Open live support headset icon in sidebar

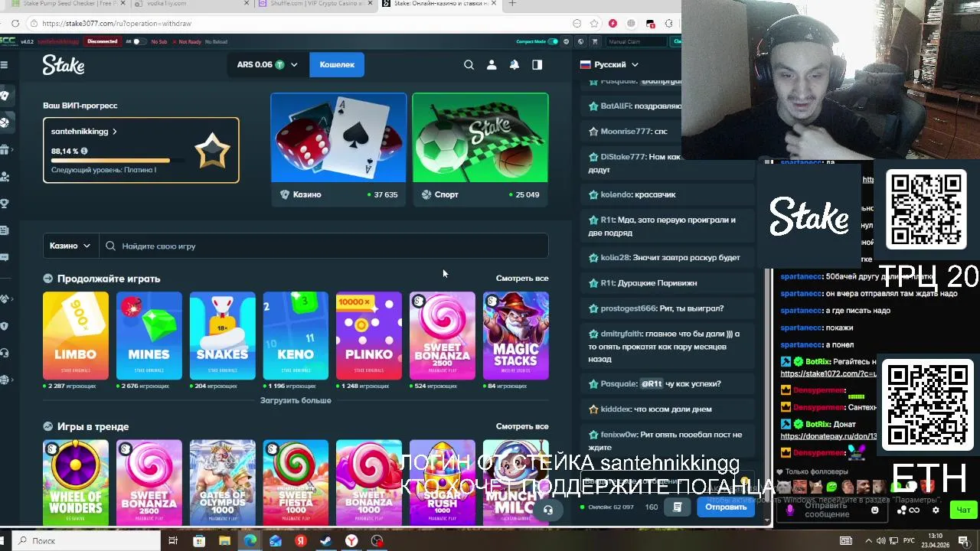coord(4,353)
